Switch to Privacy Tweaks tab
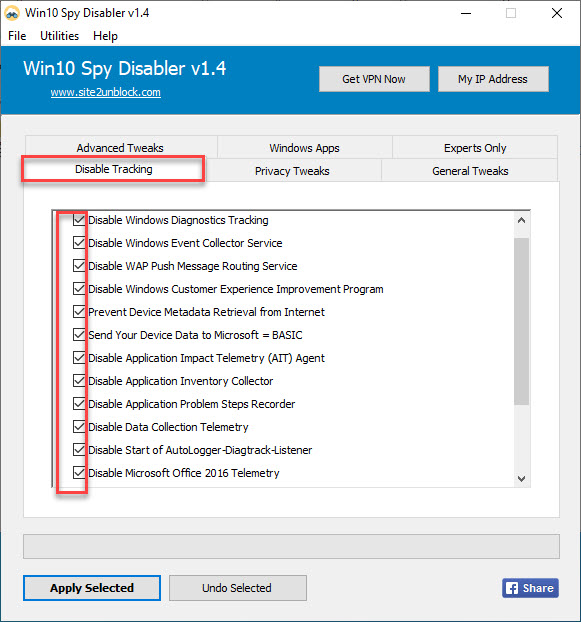This screenshot has width=581, height=622. 292,171
